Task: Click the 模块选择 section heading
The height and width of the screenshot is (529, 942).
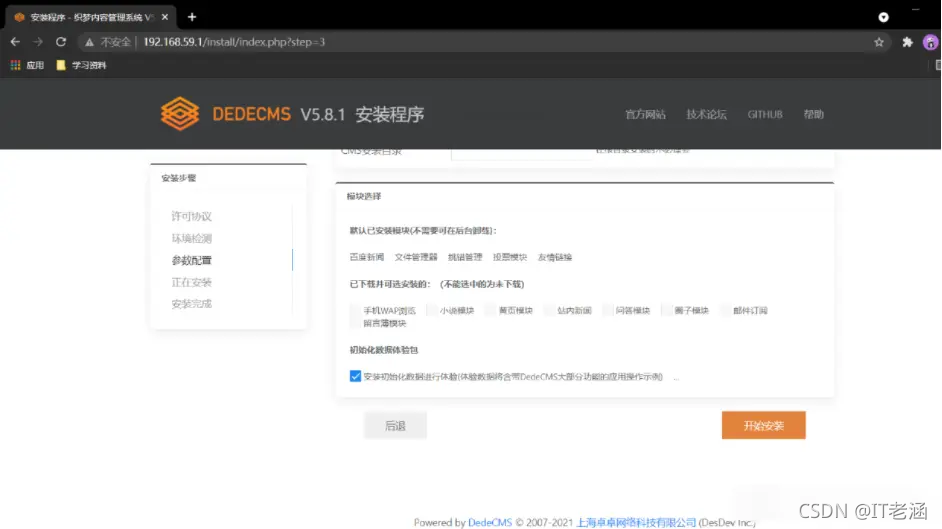Action: 363,196
